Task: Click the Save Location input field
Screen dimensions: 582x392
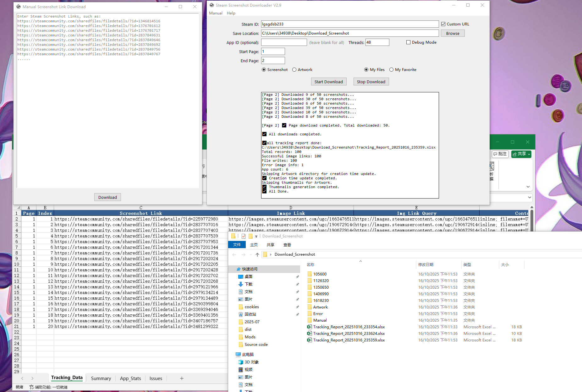Action: click(350, 33)
